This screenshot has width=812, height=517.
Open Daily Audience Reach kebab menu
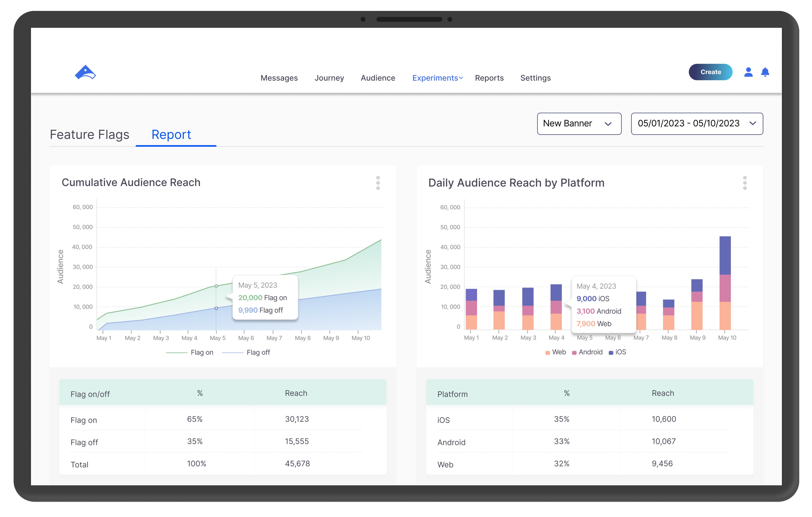(745, 183)
